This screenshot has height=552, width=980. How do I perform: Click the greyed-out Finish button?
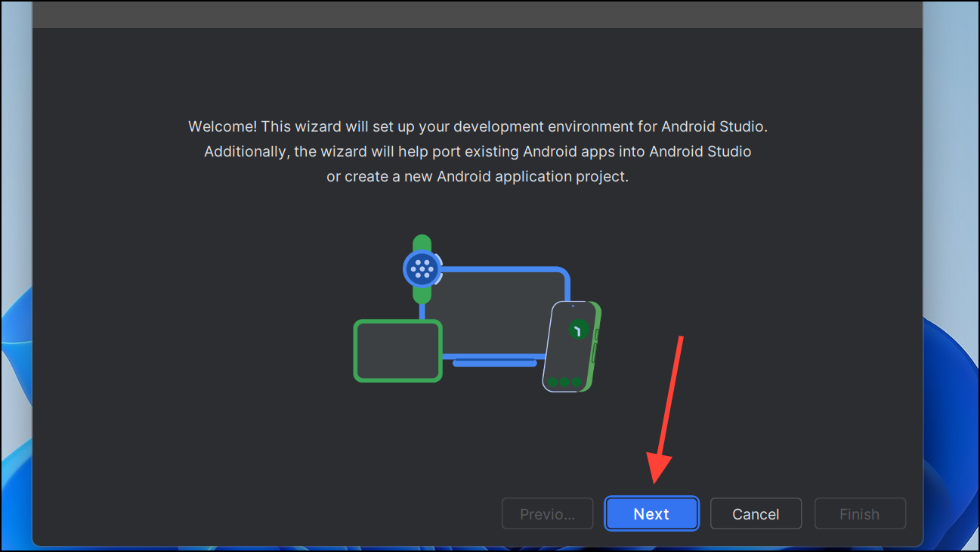(x=860, y=514)
